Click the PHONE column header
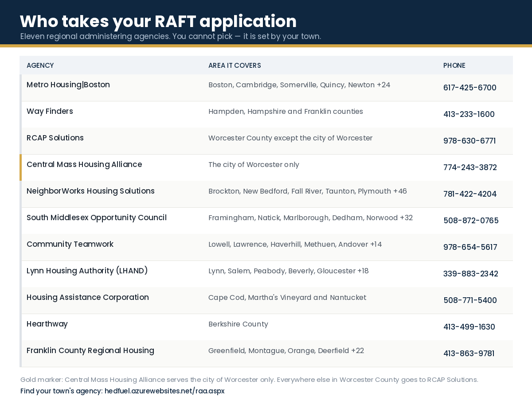 [454, 66]
